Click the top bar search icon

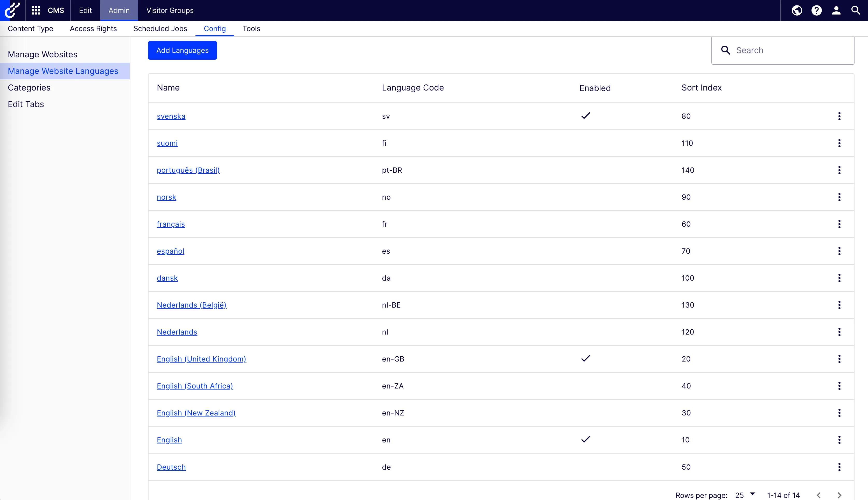[856, 10]
